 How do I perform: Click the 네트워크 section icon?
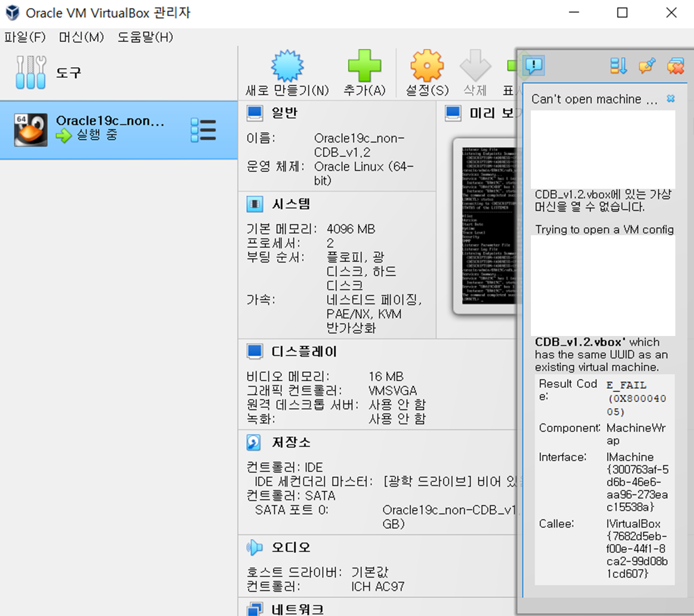point(254,609)
